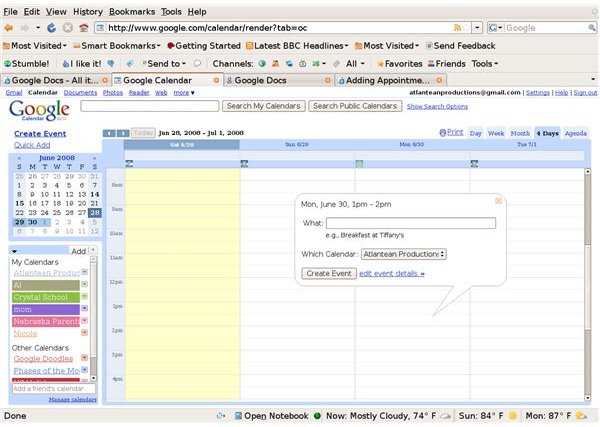Open options arrow for mom calendar
The height and width of the screenshot is (427, 600).
(x=85, y=308)
